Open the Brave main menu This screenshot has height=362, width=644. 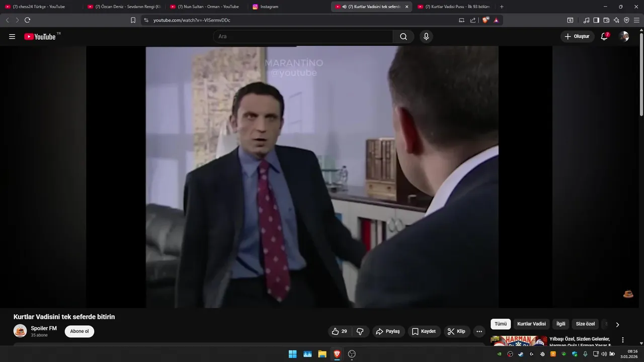click(637, 20)
